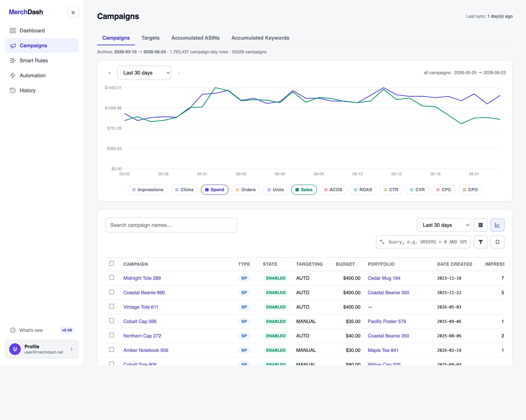Viewport: 526px width, 420px height.
Task: Go to previous chart date range arrow
Action: 110,73
